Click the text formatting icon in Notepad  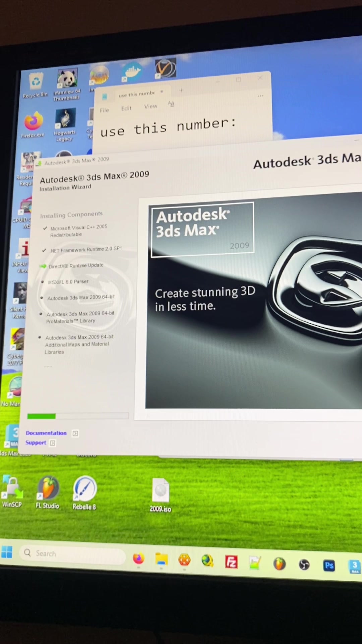(x=171, y=104)
